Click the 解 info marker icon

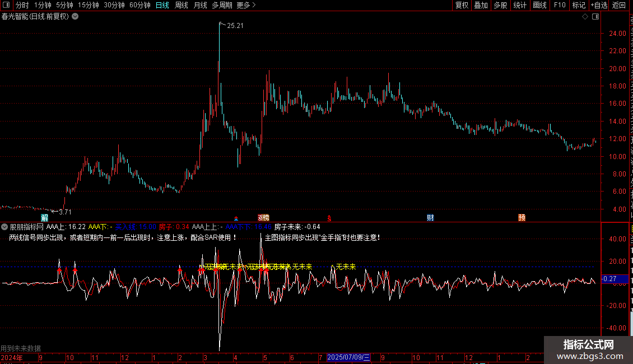(x=44, y=218)
